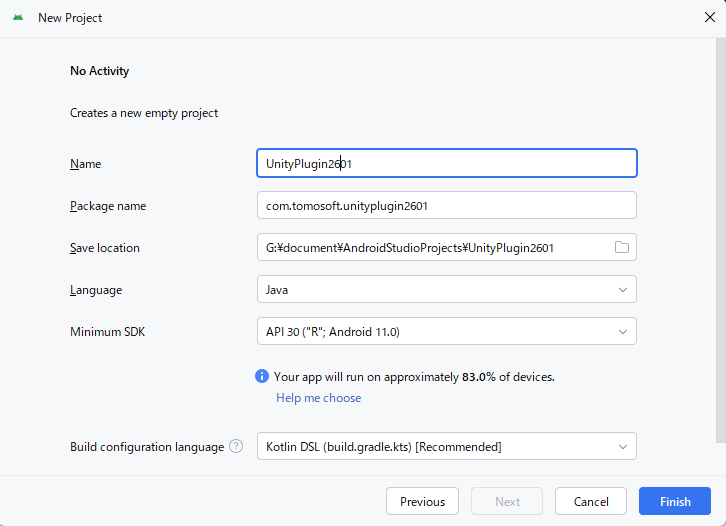Open the Minimum SDK dropdown
Image resolution: width=726 pixels, height=526 pixels.
click(446, 331)
